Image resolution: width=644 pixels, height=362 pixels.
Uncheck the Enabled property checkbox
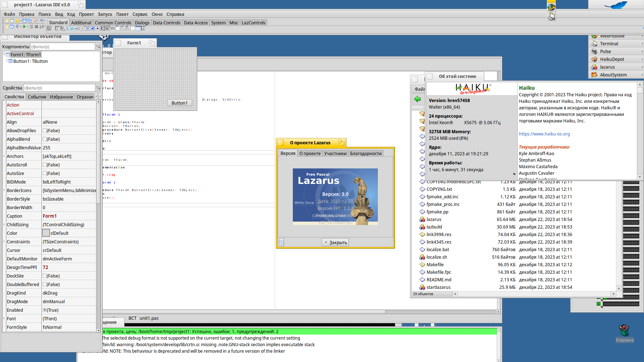pyautogui.click(x=45, y=310)
